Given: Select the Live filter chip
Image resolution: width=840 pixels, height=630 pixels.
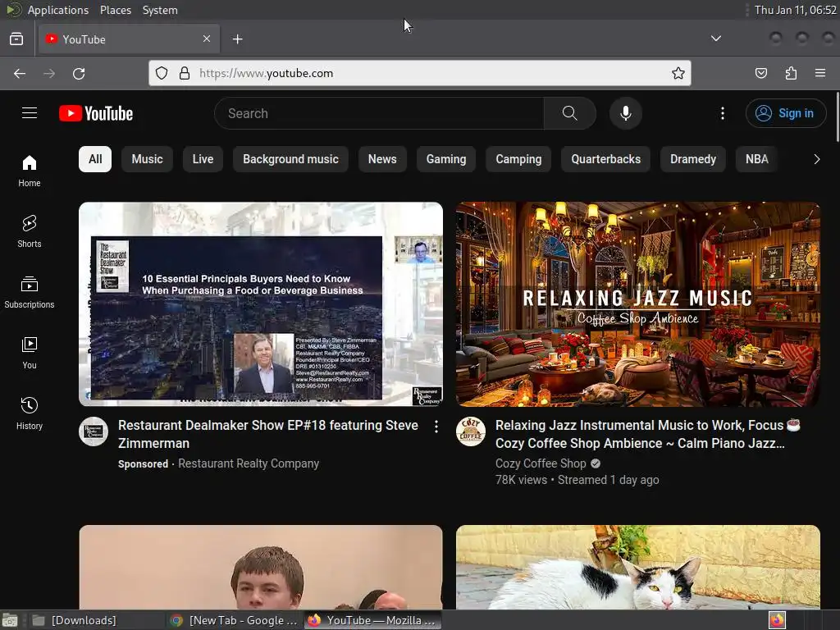Looking at the screenshot, I should (x=203, y=159).
